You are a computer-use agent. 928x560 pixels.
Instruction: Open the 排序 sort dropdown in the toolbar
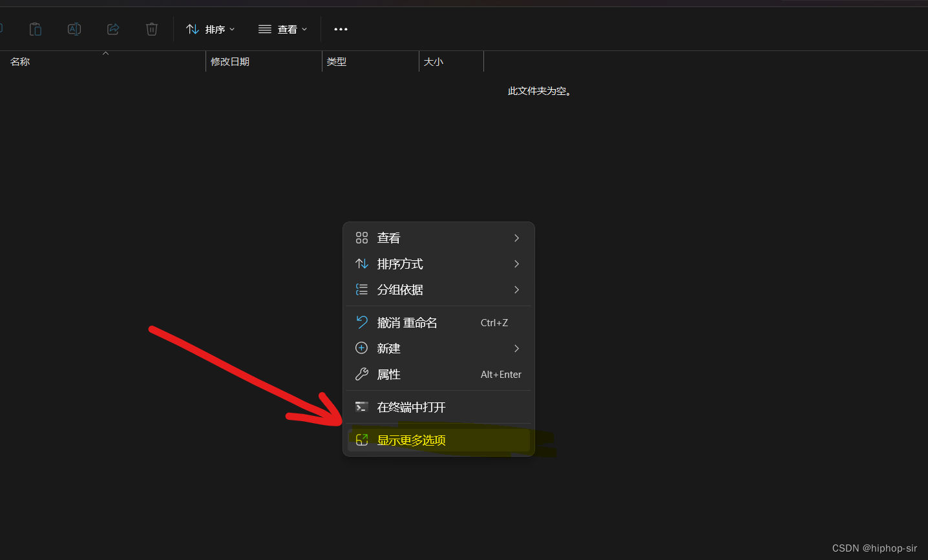[211, 29]
